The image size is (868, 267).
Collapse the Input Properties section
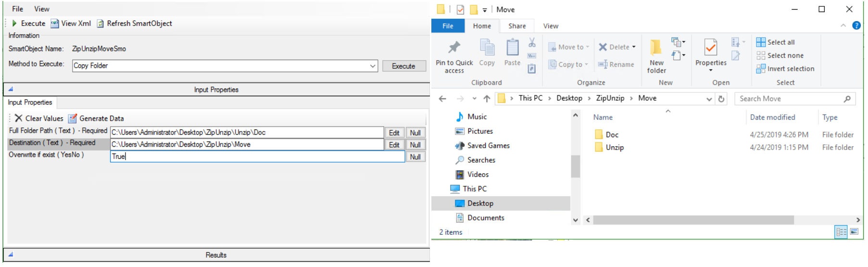11,89
